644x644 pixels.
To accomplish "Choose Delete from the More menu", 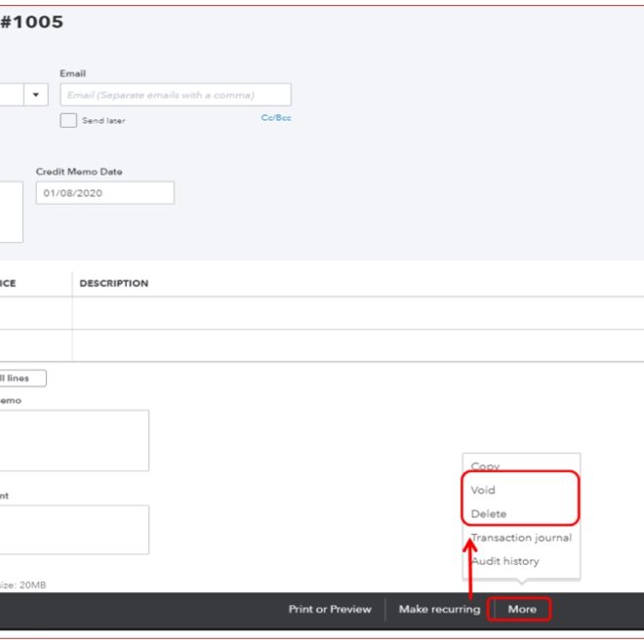I will pyautogui.click(x=489, y=513).
